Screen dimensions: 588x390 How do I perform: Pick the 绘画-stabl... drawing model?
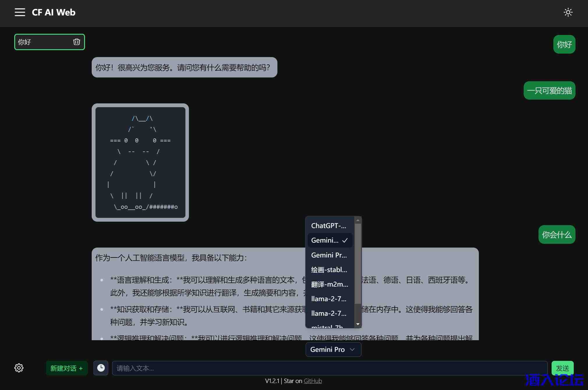329,270
